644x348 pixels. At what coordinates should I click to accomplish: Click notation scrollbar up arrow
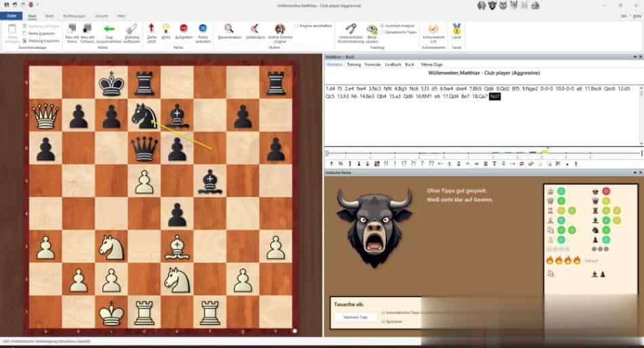(641, 88)
